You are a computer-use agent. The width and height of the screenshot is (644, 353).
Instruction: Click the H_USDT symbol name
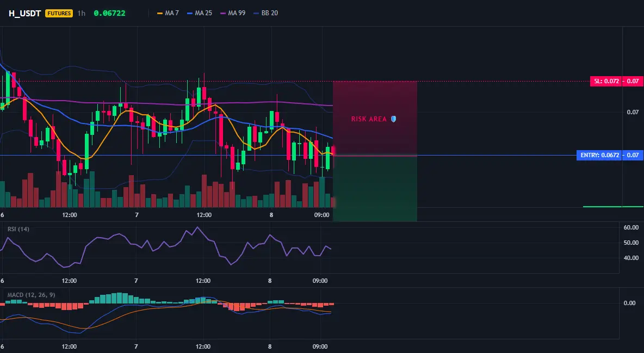pos(24,13)
